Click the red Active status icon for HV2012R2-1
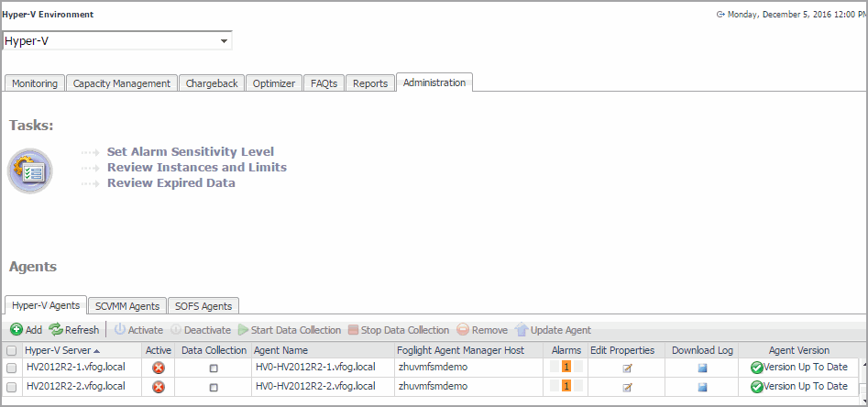The width and height of the screenshot is (868, 407). pyautogui.click(x=159, y=368)
